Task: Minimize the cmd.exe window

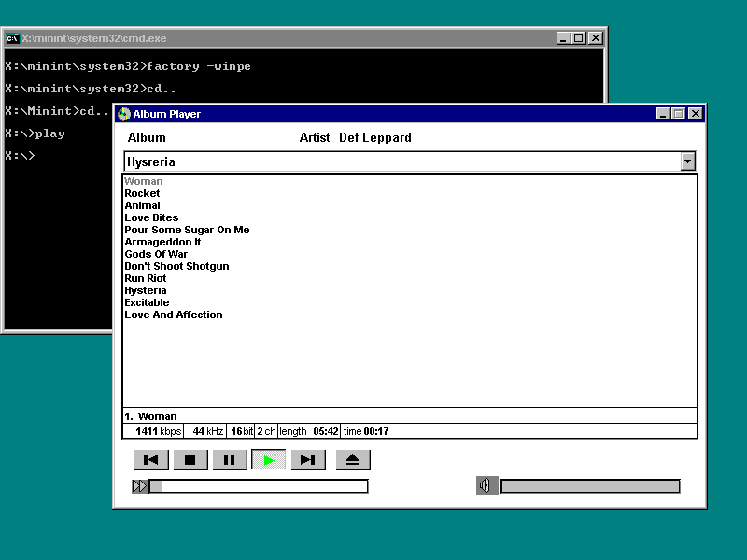Action: pyautogui.click(x=564, y=38)
